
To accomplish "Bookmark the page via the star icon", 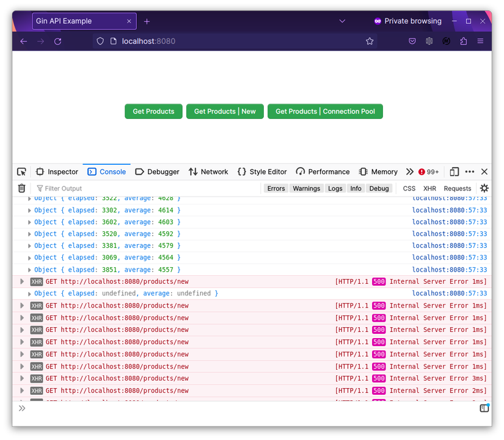I will (x=370, y=41).
